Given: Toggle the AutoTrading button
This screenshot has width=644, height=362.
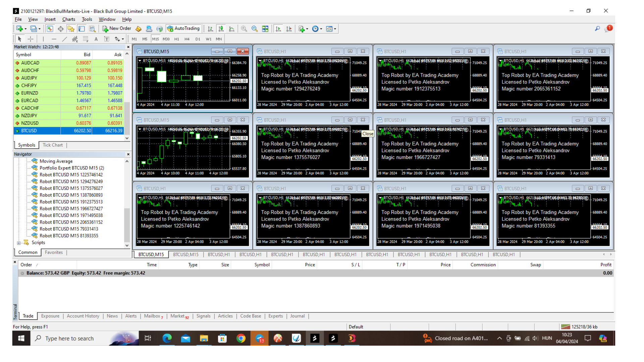Looking at the screenshot, I should pyautogui.click(x=183, y=28).
